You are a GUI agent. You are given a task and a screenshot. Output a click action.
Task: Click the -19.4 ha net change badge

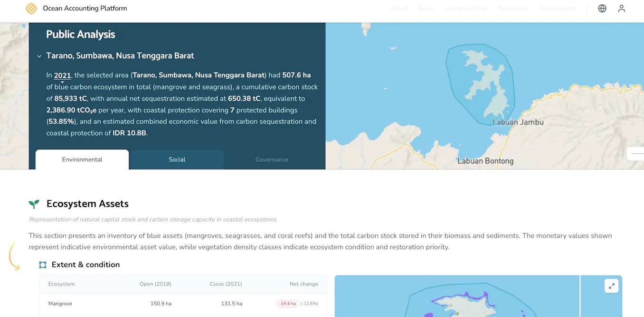pos(287,304)
